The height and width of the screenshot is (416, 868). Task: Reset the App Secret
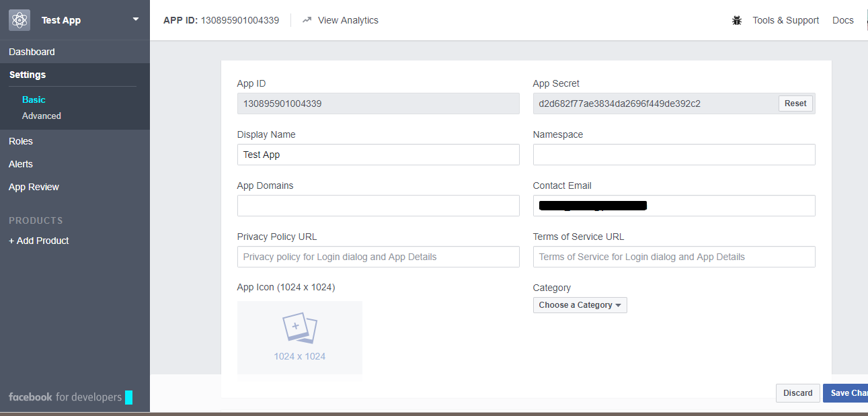795,103
